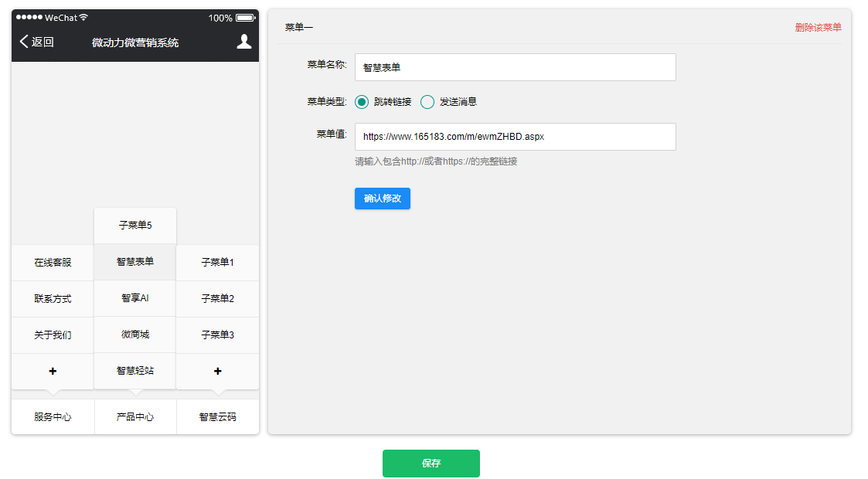Click the user profile icon in header

coord(244,42)
